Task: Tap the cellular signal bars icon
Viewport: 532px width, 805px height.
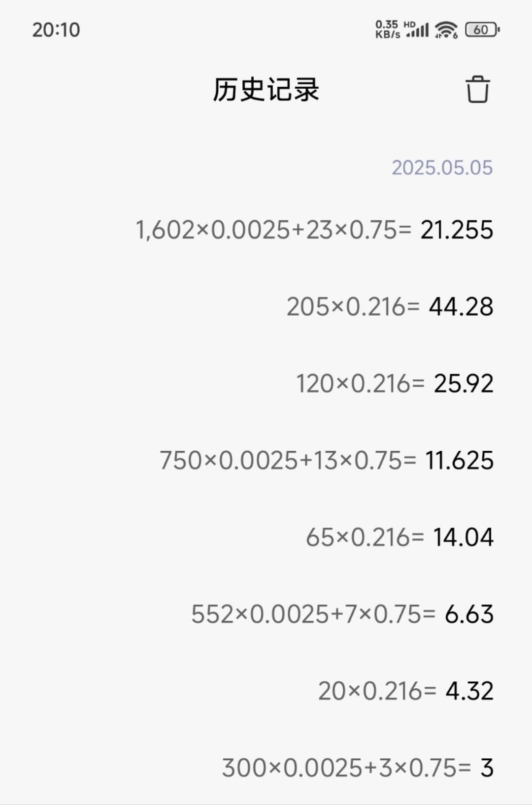Action: tap(417, 30)
